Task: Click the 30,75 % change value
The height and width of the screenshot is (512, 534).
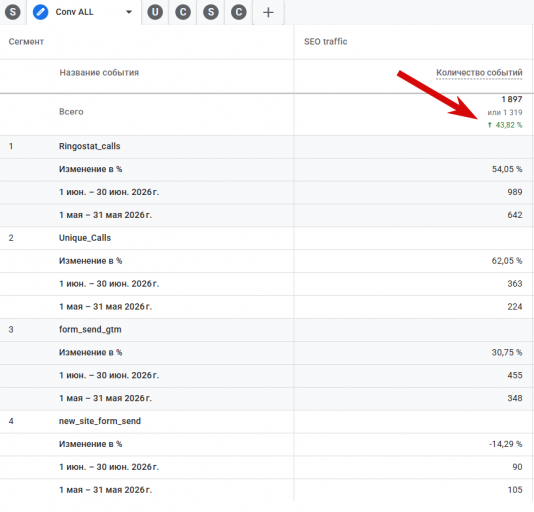Action: (507, 353)
